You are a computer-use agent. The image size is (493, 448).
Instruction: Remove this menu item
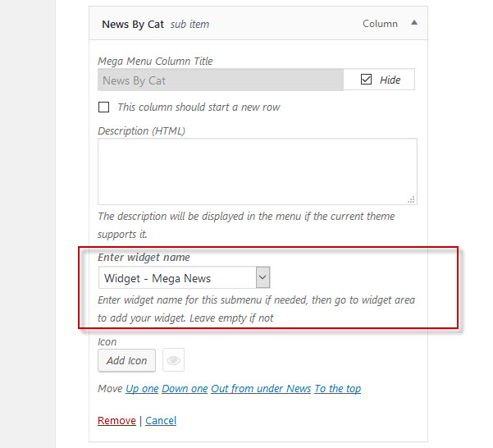point(116,420)
